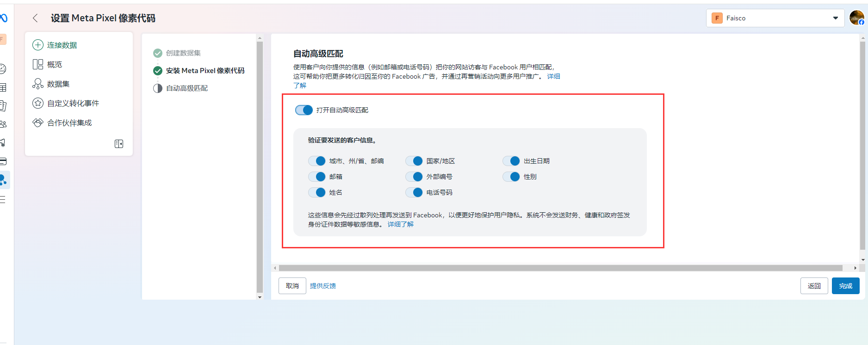Open the audiences people icon in the left rail
The image size is (868, 345).
3,124
